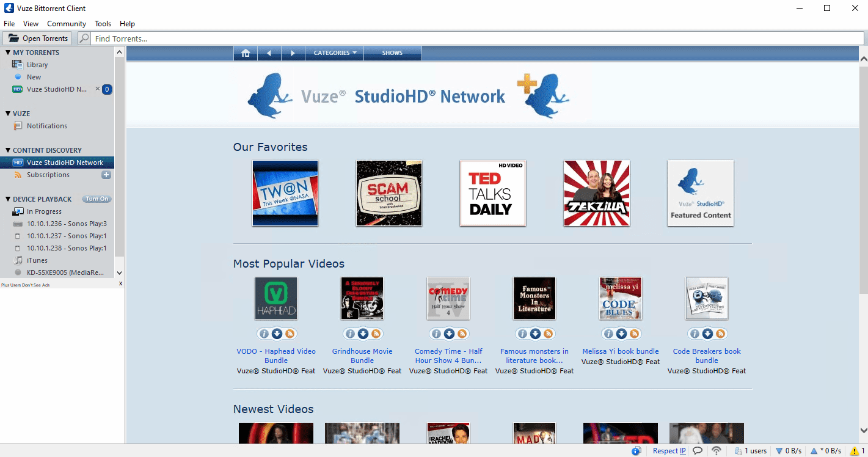The height and width of the screenshot is (457, 868).
Task: Open the This Week @NASA favorite thumbnail
Action: [285, 193]
